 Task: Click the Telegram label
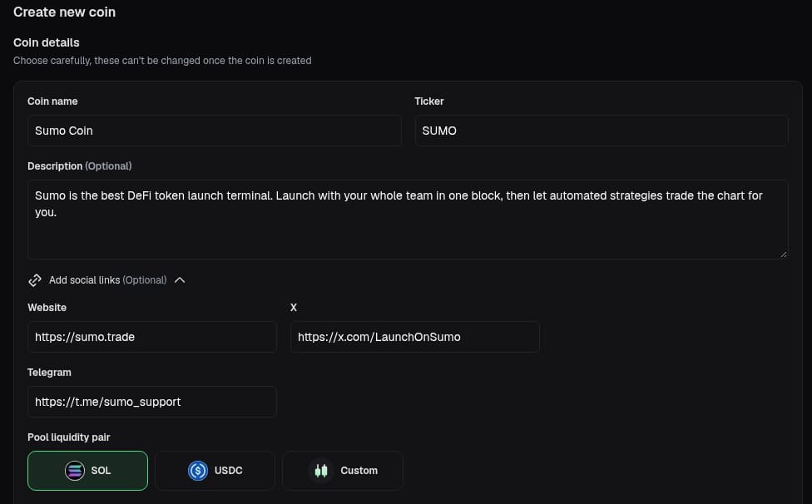click(49, 373)
